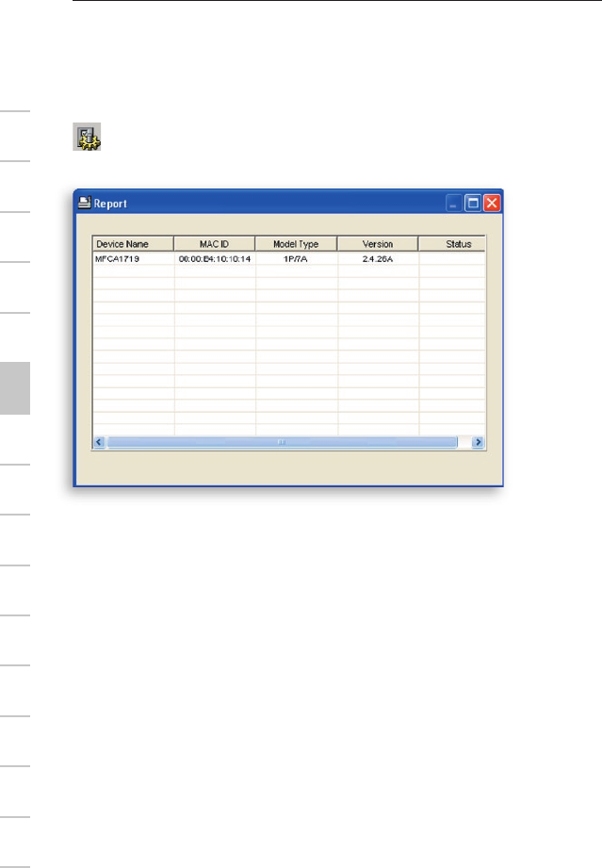Sort by Version column header

pyautogui.click(x=378, y=243)
